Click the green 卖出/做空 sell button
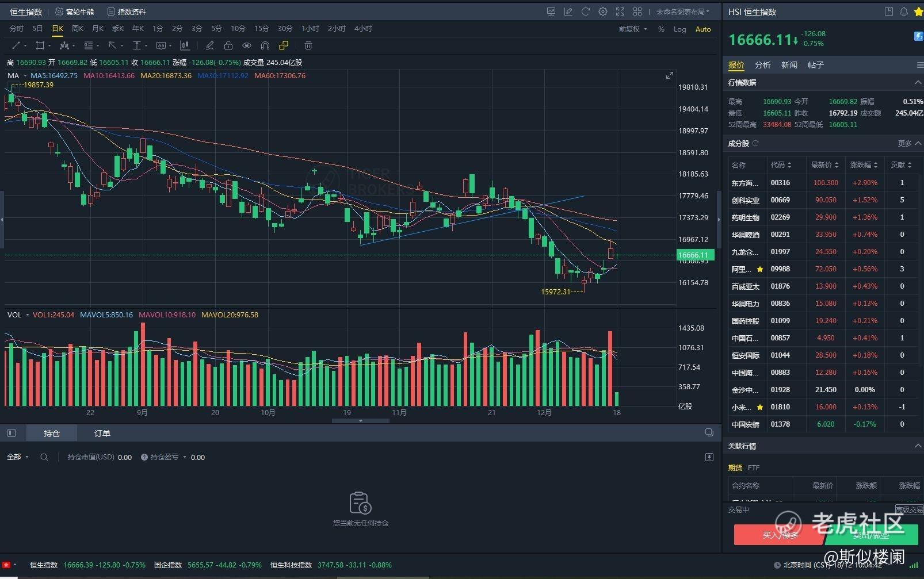 [x=872, y=535]
